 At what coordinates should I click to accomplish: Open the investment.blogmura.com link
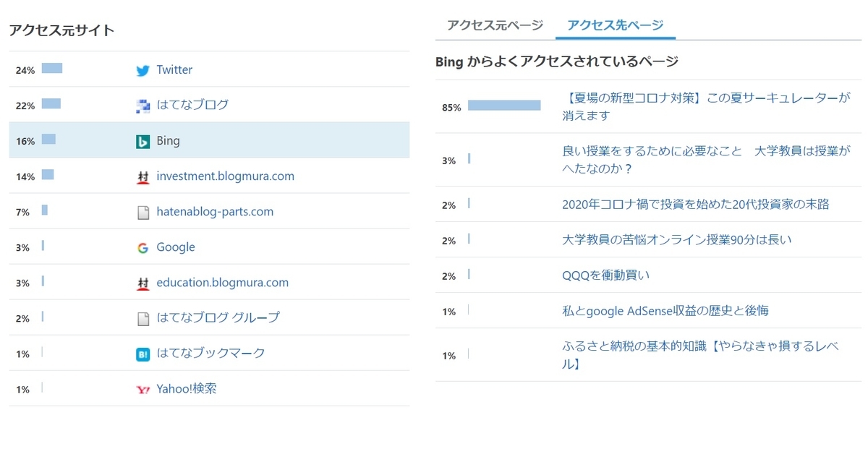click(x=225, y=176)
